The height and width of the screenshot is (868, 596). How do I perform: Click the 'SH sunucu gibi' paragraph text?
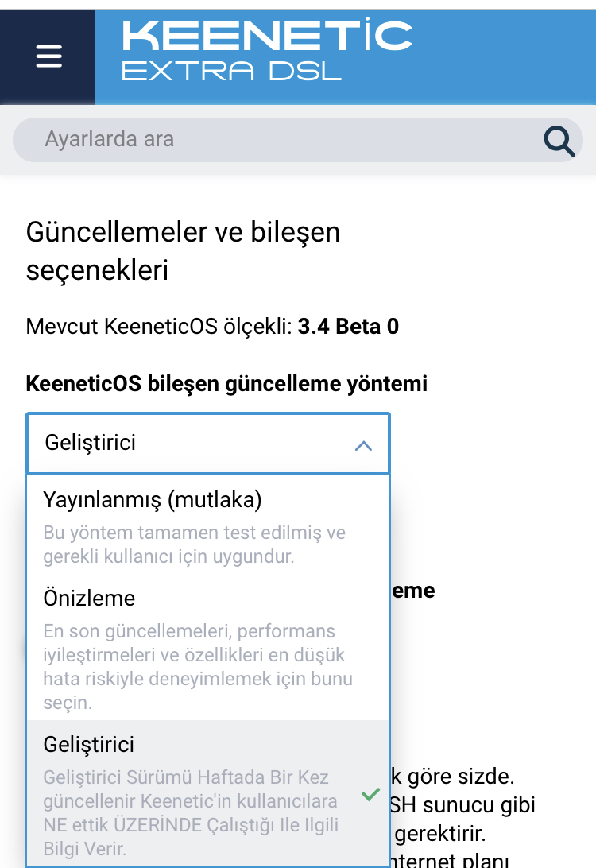pos(462,805)
